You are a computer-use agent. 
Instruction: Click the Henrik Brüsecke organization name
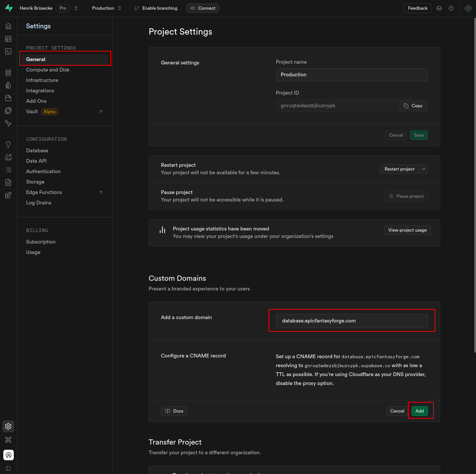(x=36, y=8)
